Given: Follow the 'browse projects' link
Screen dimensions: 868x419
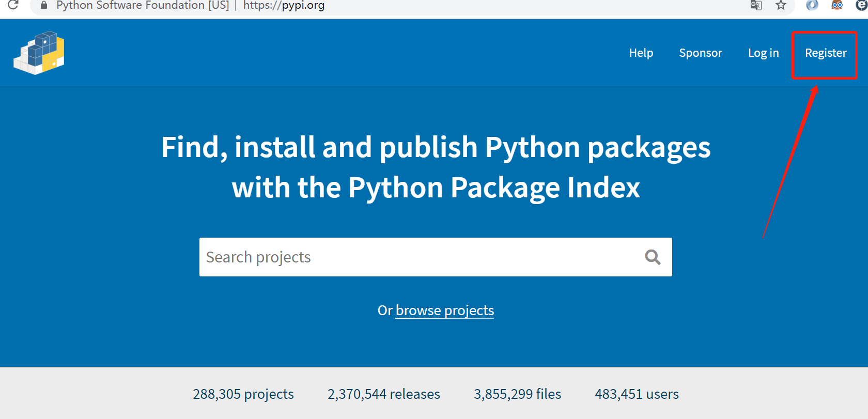Looking at the screenshot, I should pyautogui.click(x=444, y=311).
